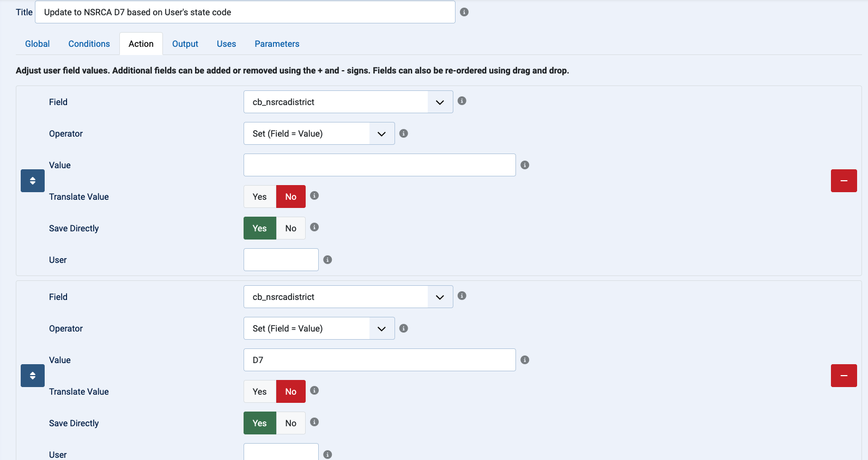Set Save Directly to No in the second row
The width and height of the screenshot is (868, 460).
[291, 423]
